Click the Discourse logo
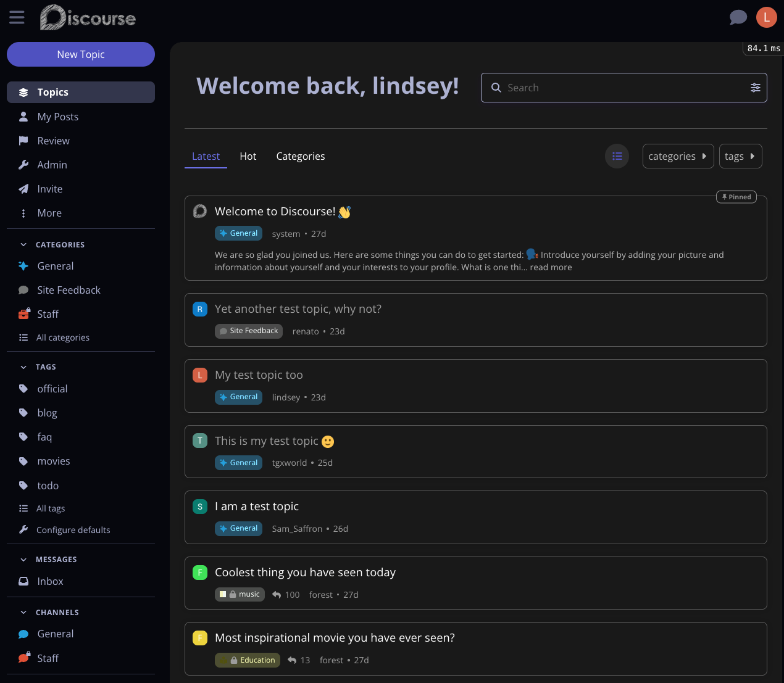Viewport: 784px width, 683px height. (88, 17)
